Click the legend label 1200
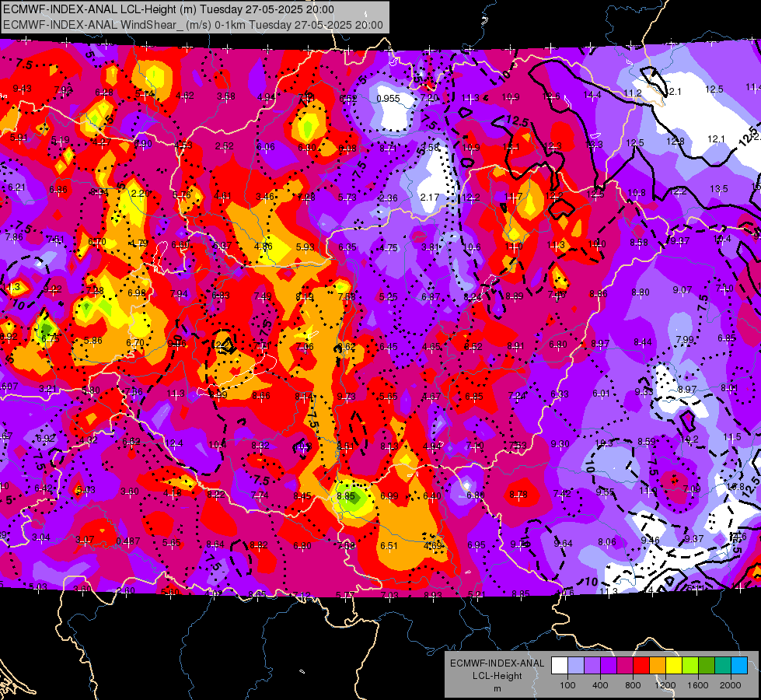The height and width of the screenshot is (700, 761). coord(665,685)
